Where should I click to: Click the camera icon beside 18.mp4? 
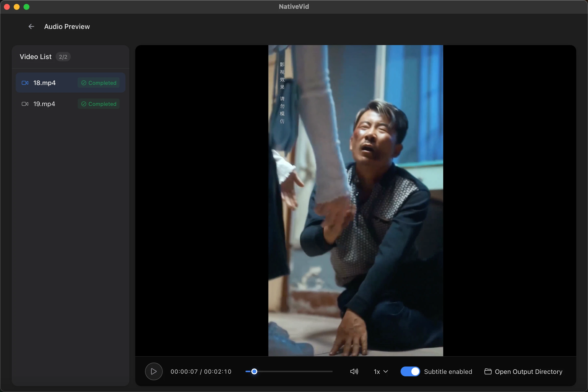click(25, 83)
